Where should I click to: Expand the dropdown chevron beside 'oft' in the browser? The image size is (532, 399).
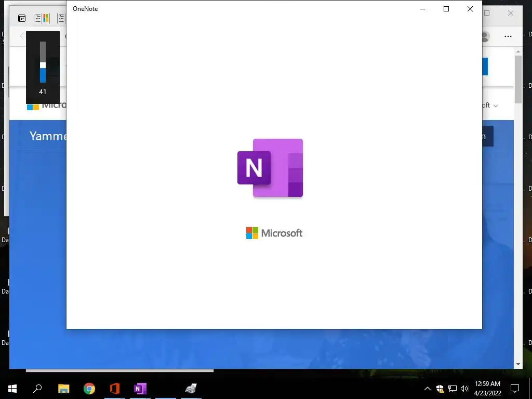coord(495,106)
